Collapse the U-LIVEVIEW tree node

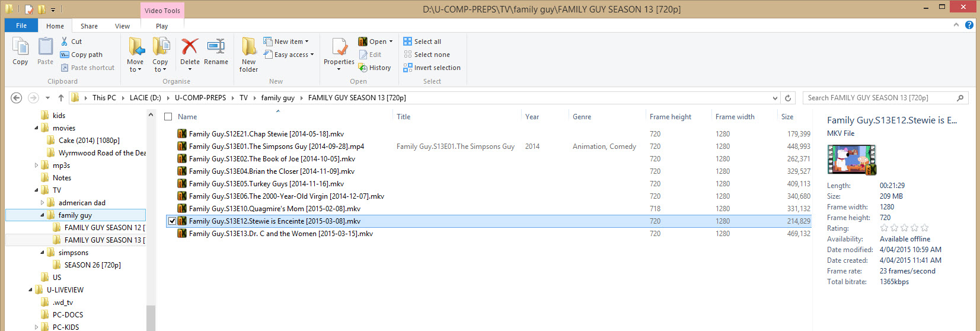(x=30, y=289)
